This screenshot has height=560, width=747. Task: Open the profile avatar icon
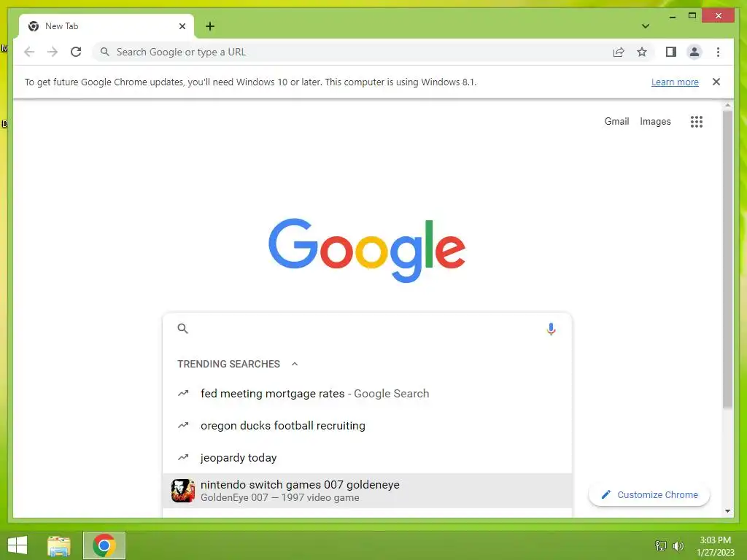point(694,52)
